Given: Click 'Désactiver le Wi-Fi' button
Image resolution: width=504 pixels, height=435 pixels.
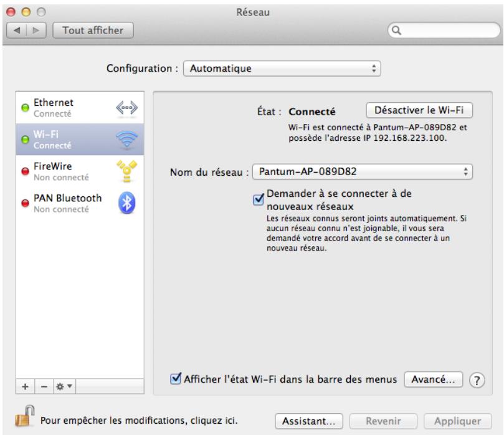Looking at the screenshot, I should point(420,110).
